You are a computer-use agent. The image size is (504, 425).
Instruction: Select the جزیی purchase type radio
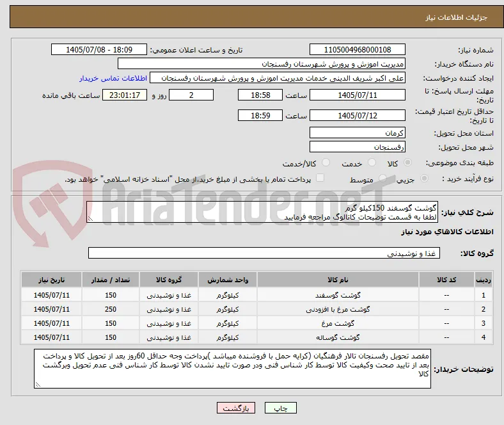[x=424, y=178]
